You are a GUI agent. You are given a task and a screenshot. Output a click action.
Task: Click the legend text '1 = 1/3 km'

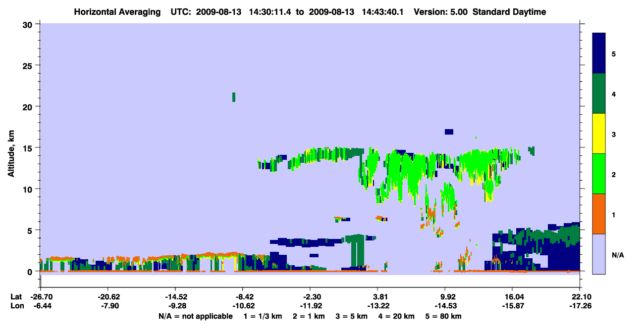(263, 316)
